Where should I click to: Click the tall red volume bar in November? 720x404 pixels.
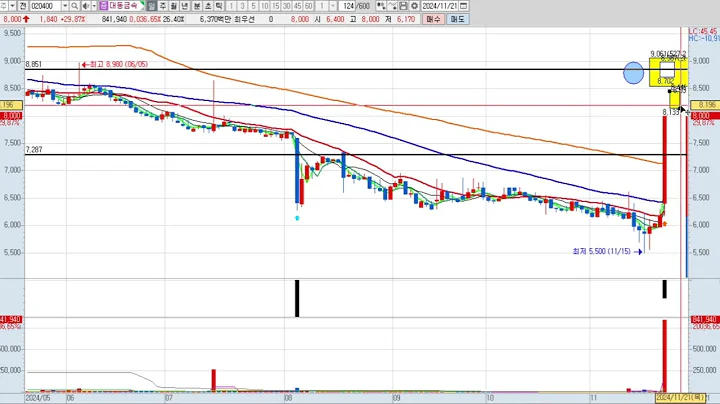pos(664,356)
